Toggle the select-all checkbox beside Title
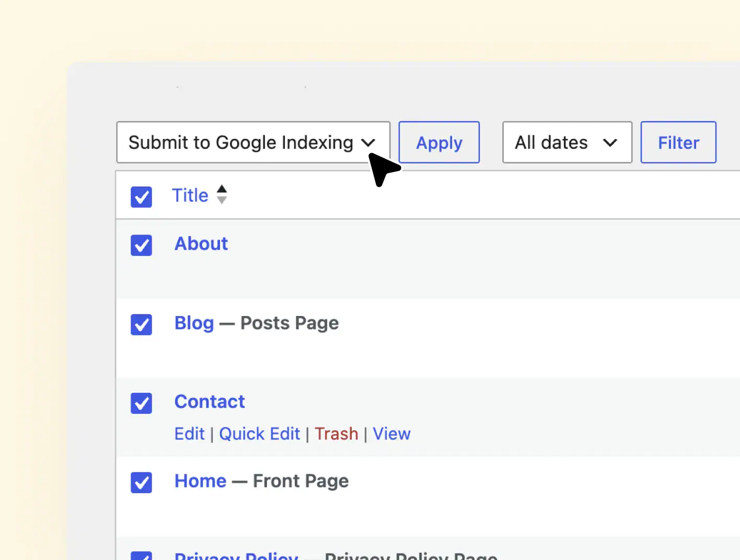Screen dimensions: 740x560 [141, 197]
